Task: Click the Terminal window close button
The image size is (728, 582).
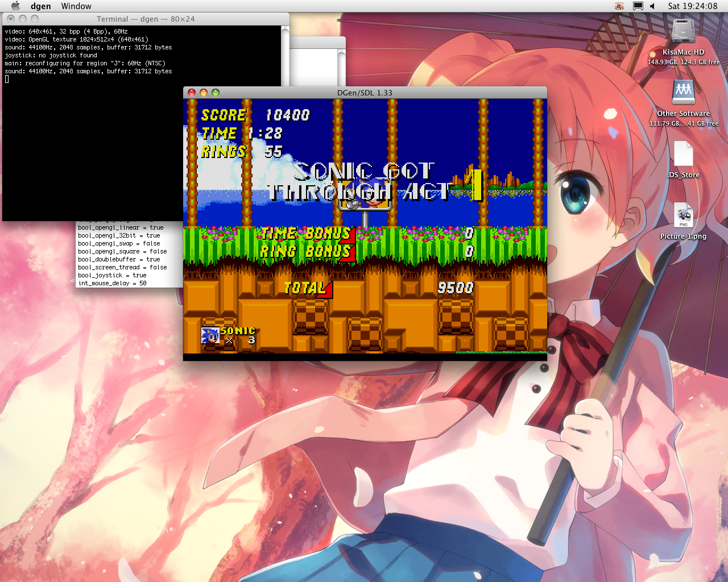Action: coord(11,19)
